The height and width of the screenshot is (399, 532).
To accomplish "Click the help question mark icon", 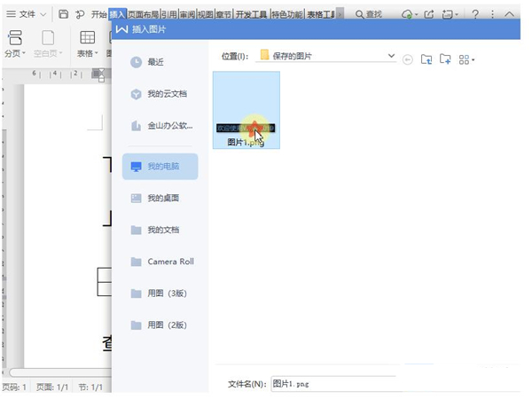I will 476,14.
